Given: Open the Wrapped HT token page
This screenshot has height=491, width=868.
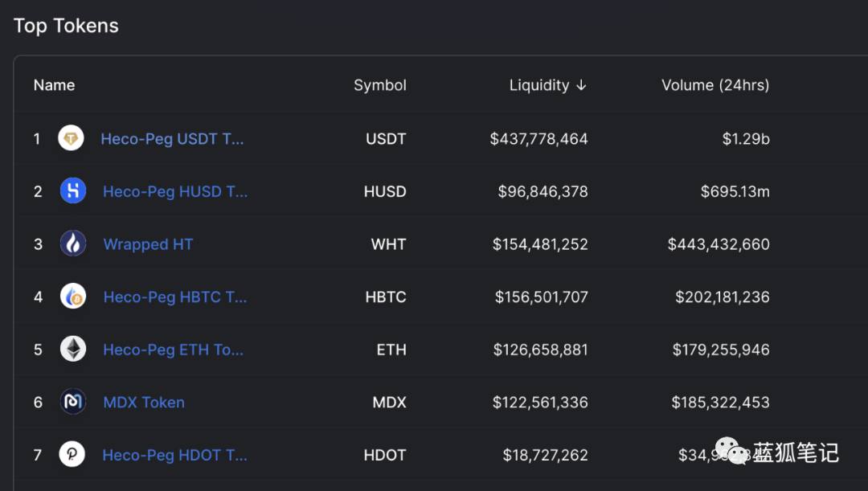Looking at the screenshot, I should [148, 244].
